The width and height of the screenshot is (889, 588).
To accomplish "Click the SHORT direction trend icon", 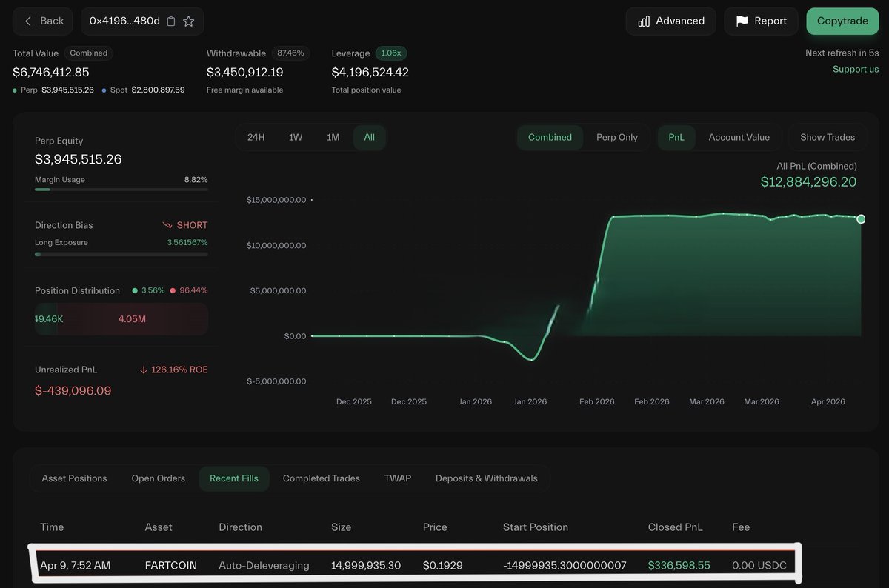I will click(x=167, y=225).
